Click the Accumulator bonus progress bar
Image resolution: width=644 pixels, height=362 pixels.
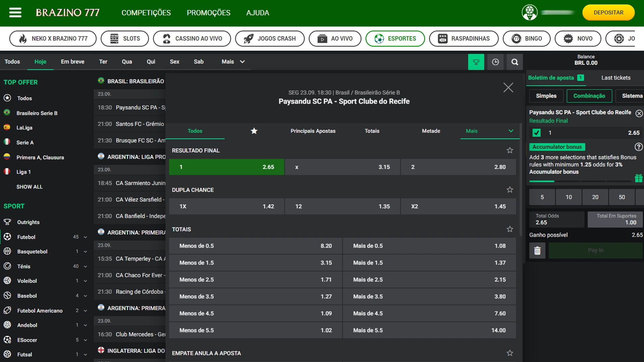pyautogui.click(x=580, y=181)
